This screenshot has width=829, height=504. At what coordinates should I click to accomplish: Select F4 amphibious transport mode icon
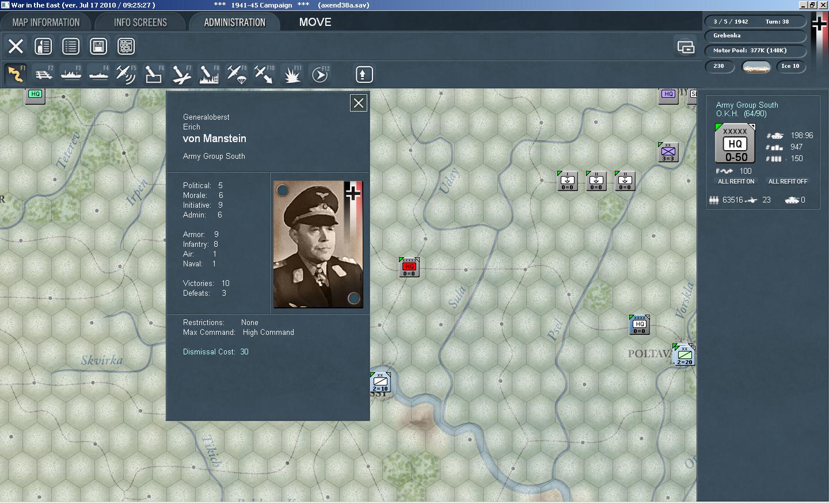(98, 74)
